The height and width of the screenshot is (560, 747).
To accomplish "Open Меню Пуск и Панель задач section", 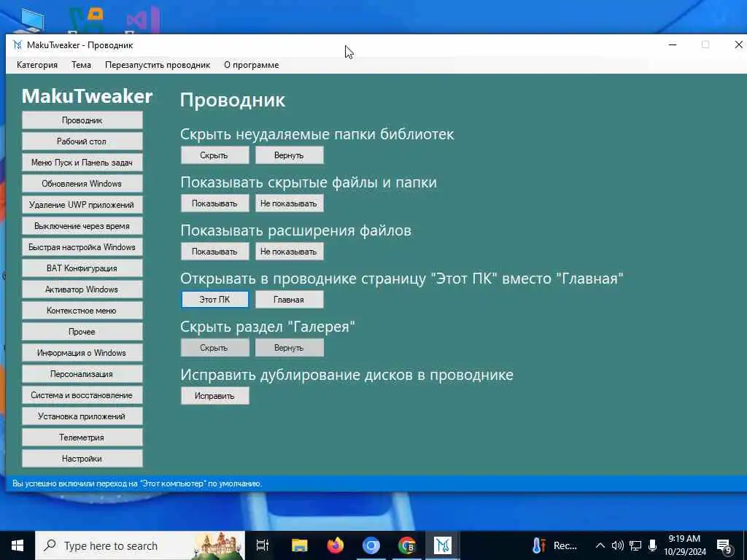I will point(82,163).
